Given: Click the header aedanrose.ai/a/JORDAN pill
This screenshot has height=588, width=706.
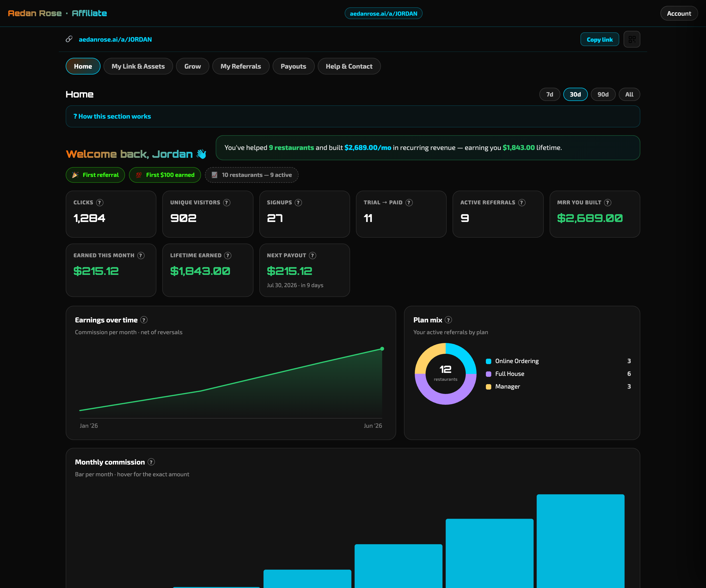Looking at the screenshot, I should pos(383,13).
